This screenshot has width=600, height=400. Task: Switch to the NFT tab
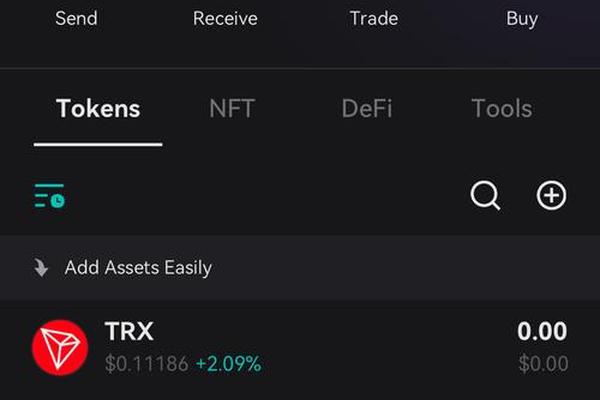tap(232, 109)
